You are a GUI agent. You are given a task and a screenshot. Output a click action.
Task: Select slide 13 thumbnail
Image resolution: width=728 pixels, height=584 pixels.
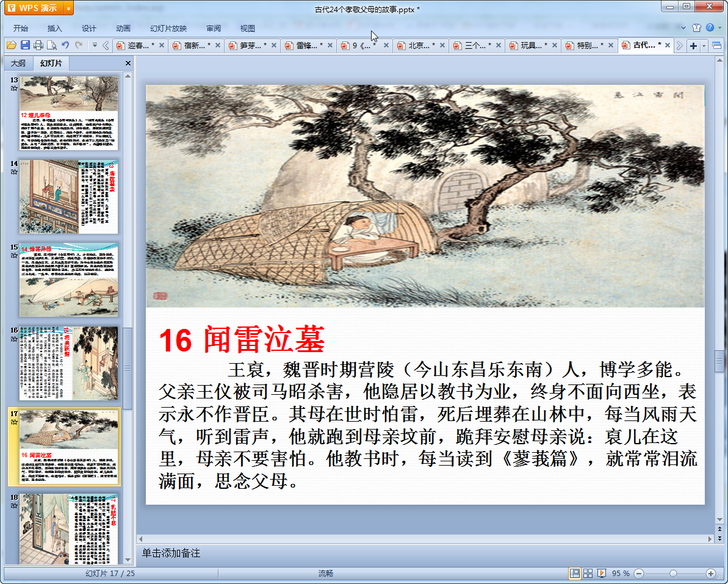click(69, 113)
